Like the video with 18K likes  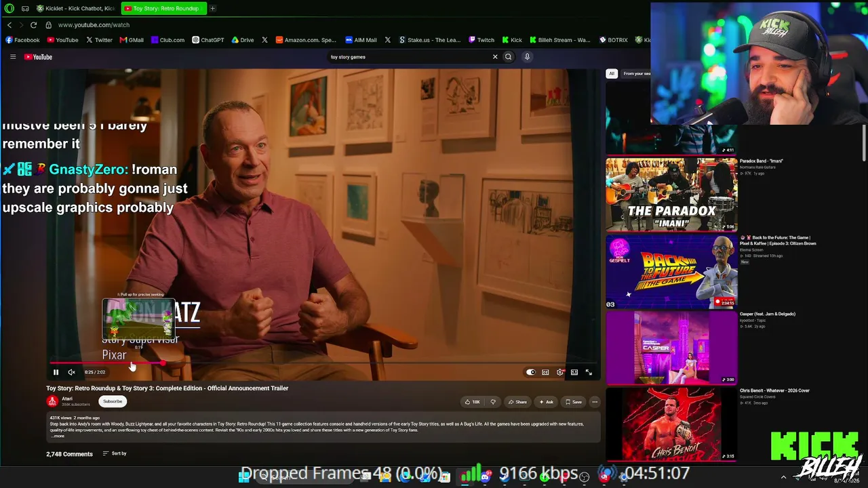pyautogui.click(x=473, y=402)
